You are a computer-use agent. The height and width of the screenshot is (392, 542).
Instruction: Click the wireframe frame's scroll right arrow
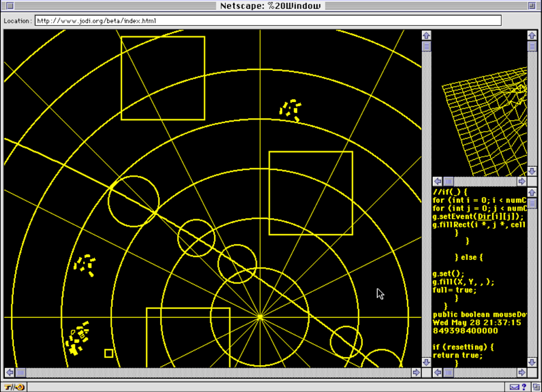tap(522, 182)
